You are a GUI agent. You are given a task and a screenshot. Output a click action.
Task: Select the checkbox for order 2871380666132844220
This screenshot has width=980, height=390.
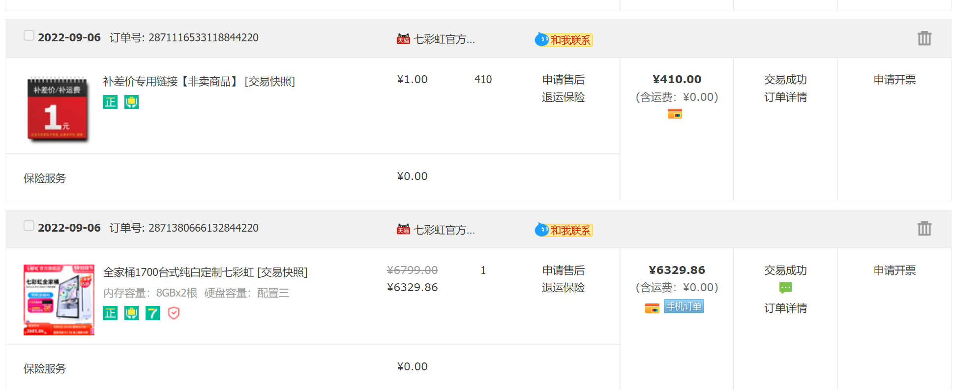(x=29, y=226)
